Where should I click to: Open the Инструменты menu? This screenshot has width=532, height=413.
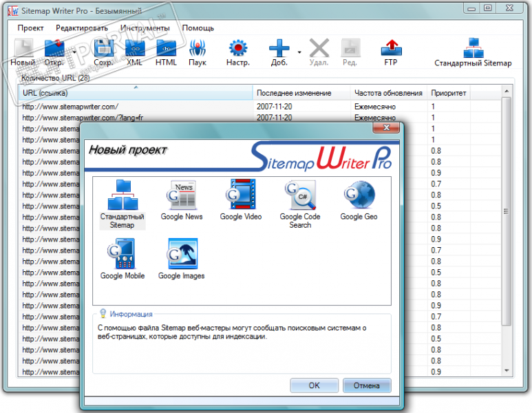145,28
